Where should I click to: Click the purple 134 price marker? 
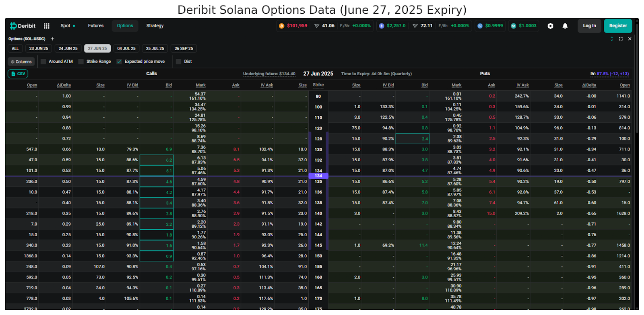pos(318,176)
